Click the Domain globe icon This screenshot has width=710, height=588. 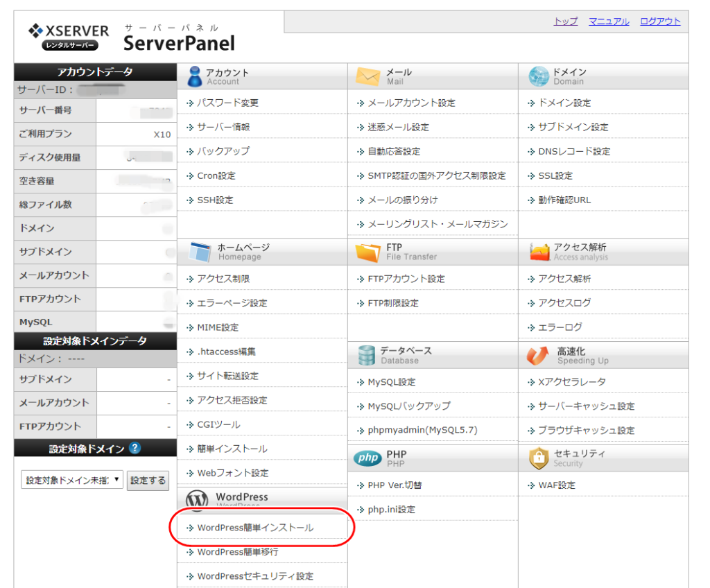coord(538,76)
